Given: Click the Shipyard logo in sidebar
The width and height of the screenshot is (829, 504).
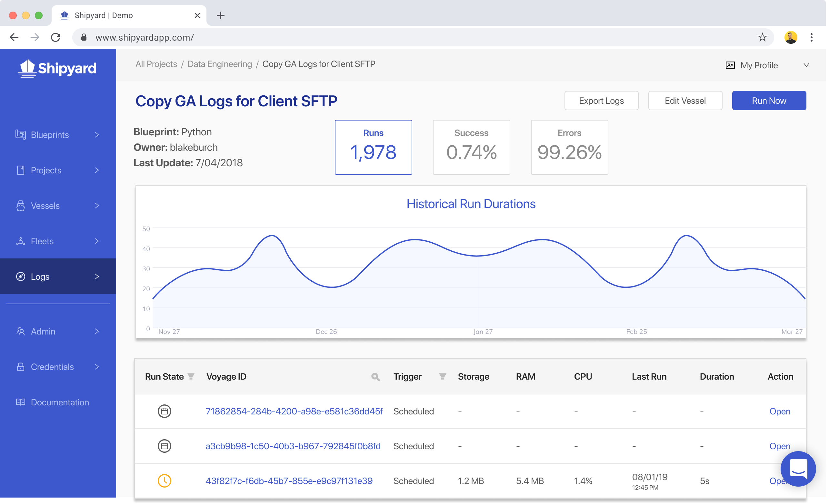Looking at the screenshot, I should [57, 68].
